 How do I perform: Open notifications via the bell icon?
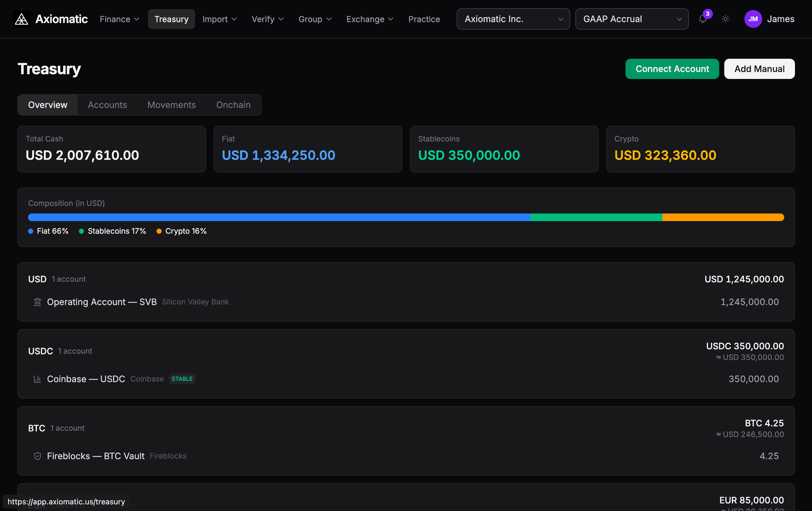pos(702,20)
